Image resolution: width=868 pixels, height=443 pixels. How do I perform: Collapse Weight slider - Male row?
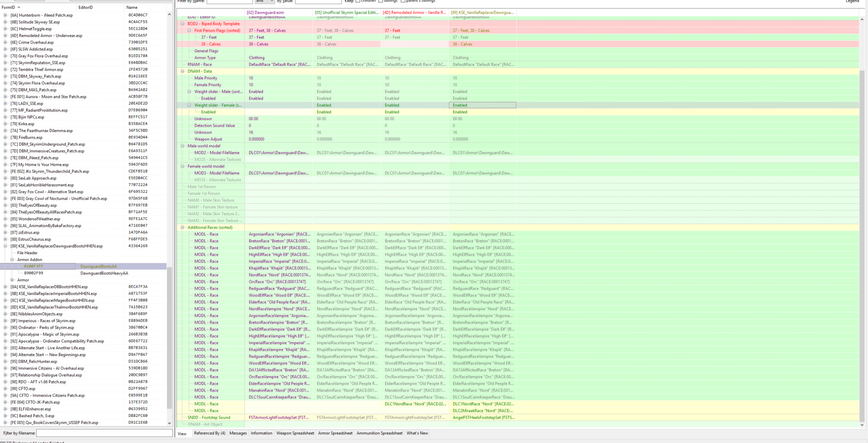pyautogui.click(x=189, y=91)
